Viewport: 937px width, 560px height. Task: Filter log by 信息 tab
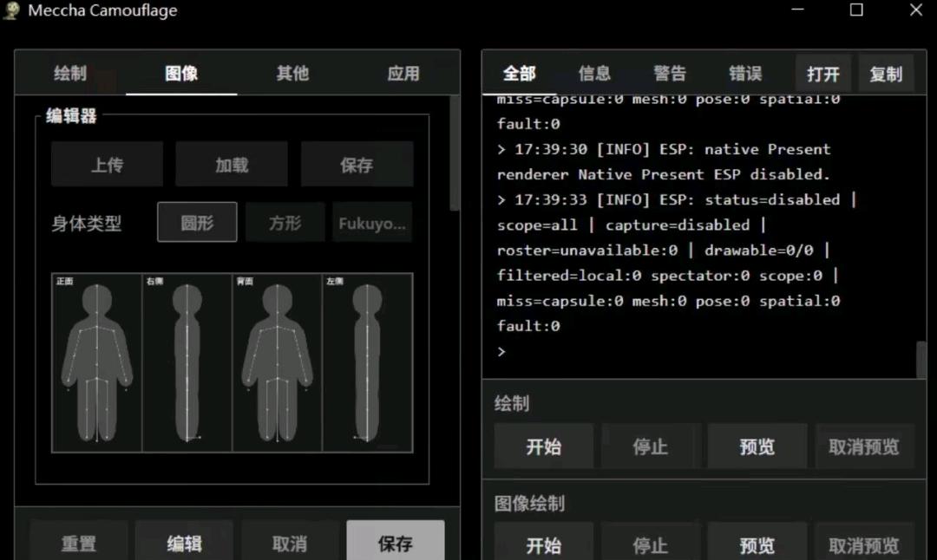[x=594, y=74]
